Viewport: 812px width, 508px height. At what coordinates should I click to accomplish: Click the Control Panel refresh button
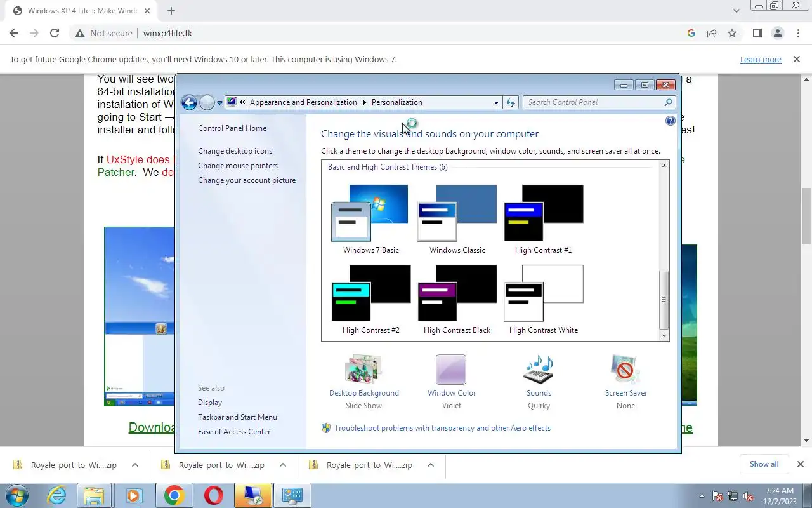tap(511, 102)
